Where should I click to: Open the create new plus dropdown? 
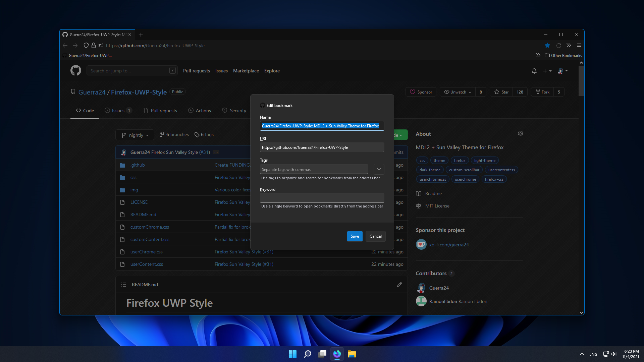pyautogui.click(x=547, y=71)
